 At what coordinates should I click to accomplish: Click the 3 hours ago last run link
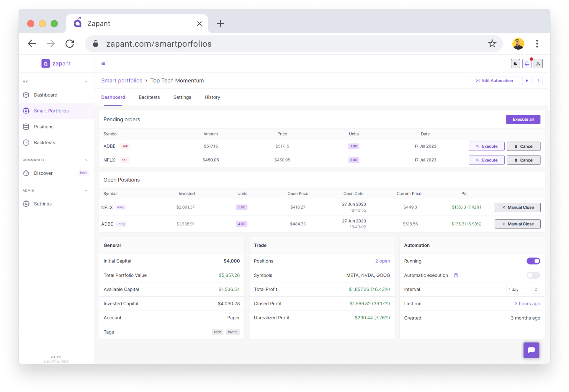[527, 304]
